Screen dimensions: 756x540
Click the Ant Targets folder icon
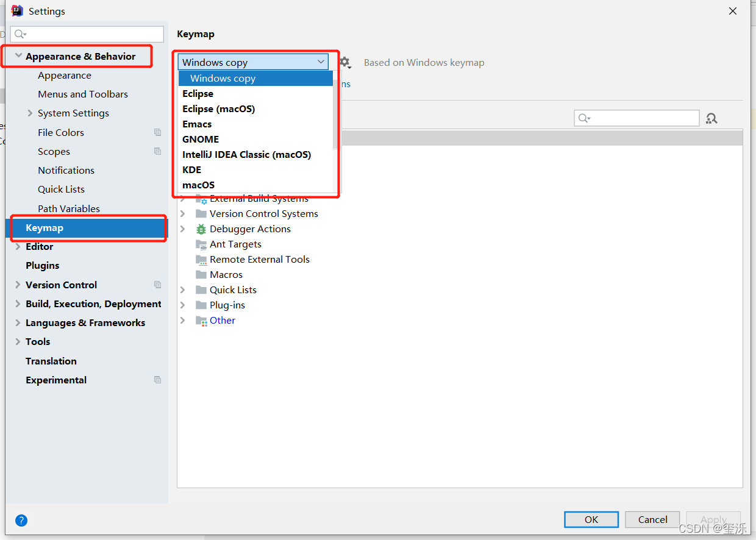(x=201, y=244)
